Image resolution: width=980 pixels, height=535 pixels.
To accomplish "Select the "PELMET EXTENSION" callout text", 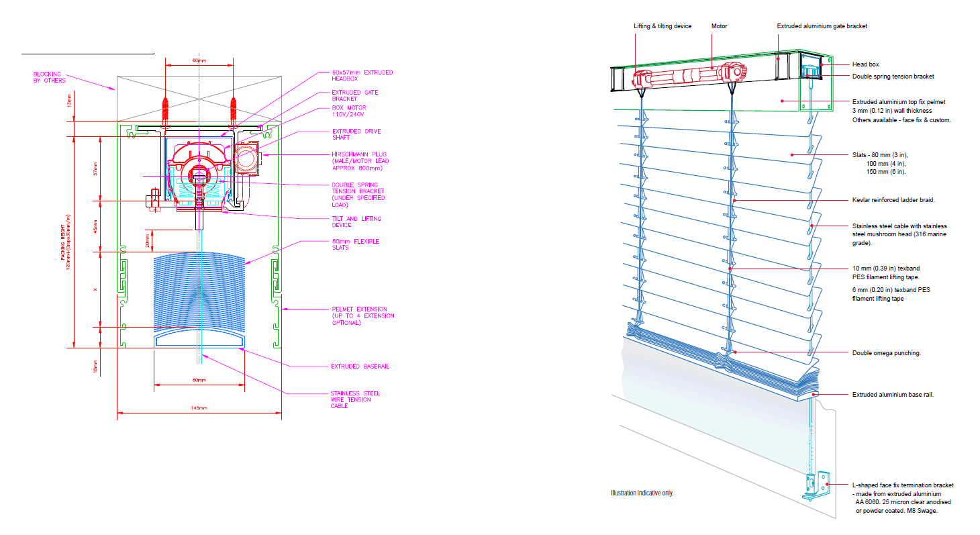I will tap(359, 309).
